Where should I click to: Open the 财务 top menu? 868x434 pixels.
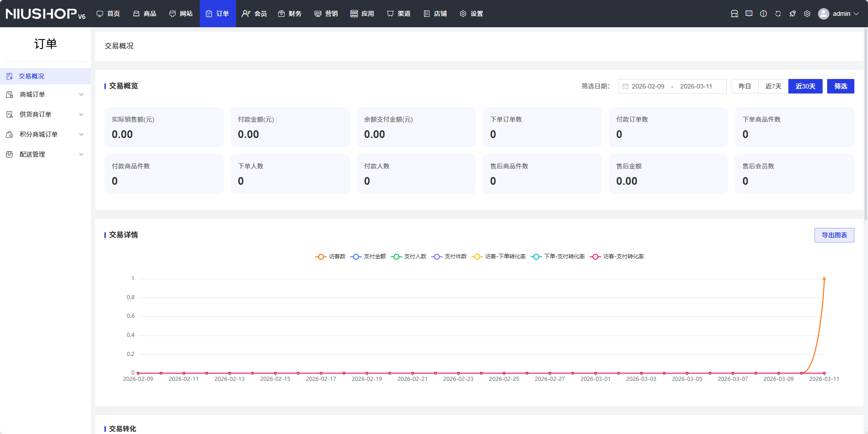tap(290, 14)
